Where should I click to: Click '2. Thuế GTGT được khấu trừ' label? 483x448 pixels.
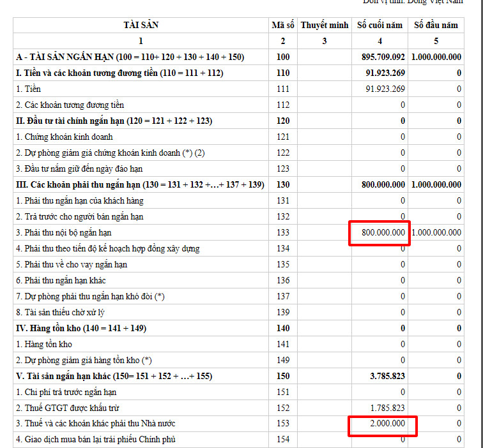click(68, 408)
